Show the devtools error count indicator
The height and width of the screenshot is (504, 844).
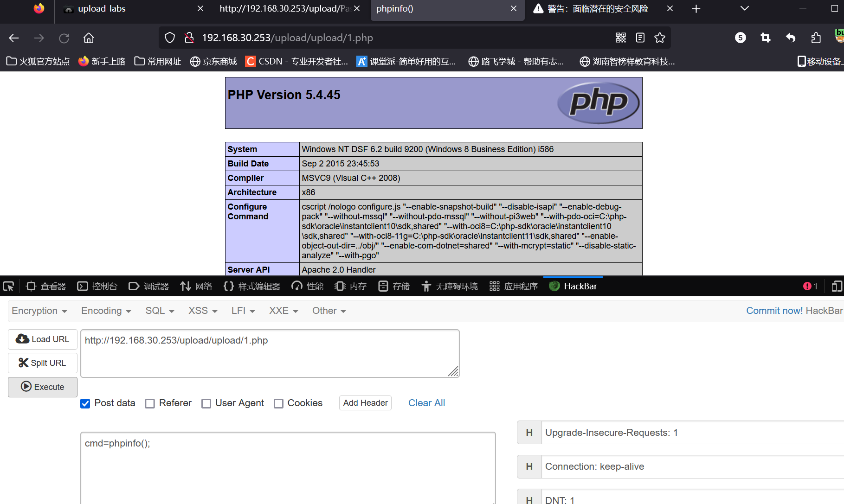(x=810, y=287)
